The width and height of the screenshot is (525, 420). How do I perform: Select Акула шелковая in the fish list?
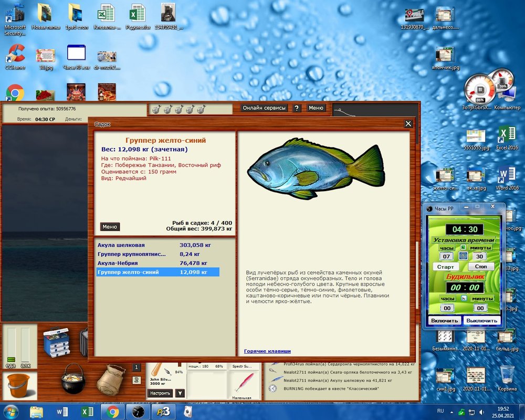121,245
